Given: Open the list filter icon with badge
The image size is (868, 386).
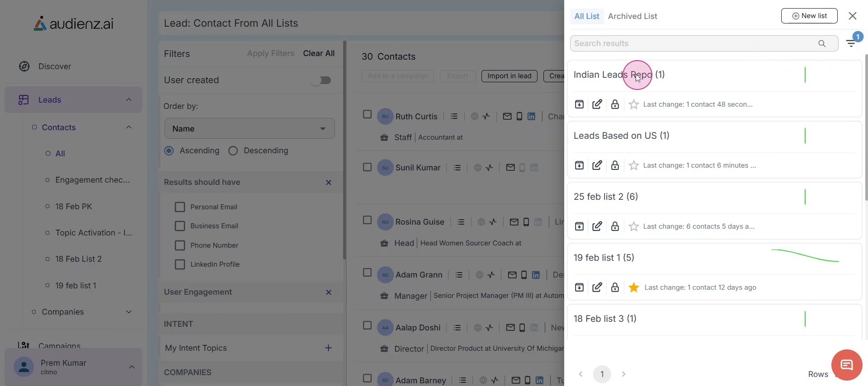Looking at the screenshot, I should tap(852, 43).
